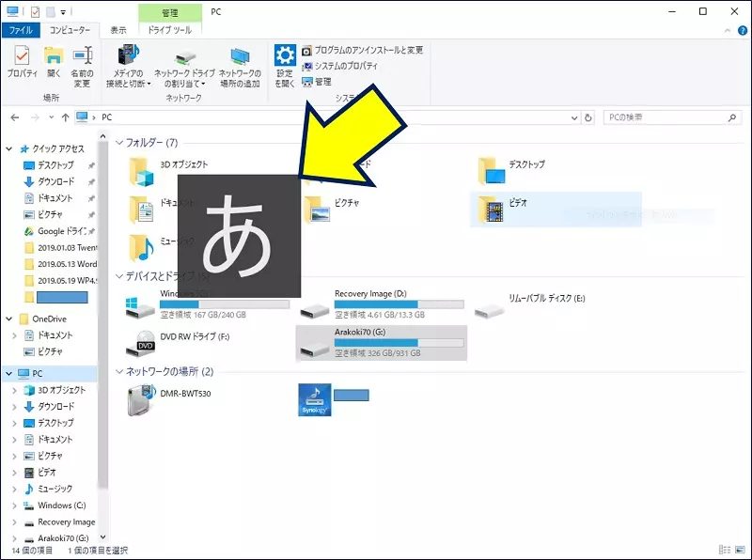This screenshot has width=752, height=560.
Task: Click デスクトップ in Quick Access
Action: [55, 165]
